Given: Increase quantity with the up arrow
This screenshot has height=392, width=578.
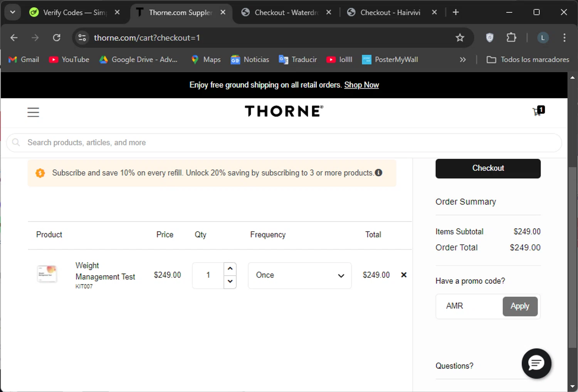Looking at the screenshot, I should point(230,268).
